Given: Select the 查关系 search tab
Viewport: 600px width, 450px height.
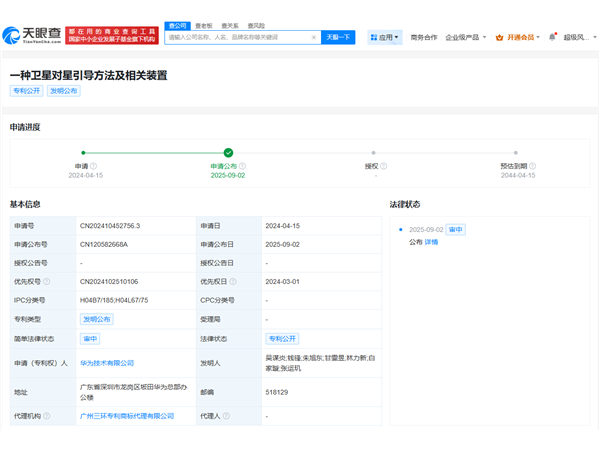Looking at the screenshot, I should pos(230,26).
